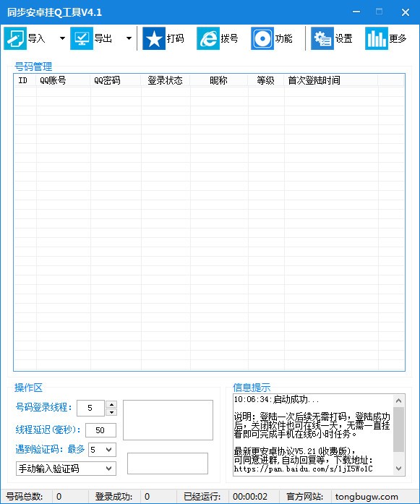This screenshot has width=420, height=504.
Task: Click the 00:00:02 running time value
Action: [x=250, y=497]
